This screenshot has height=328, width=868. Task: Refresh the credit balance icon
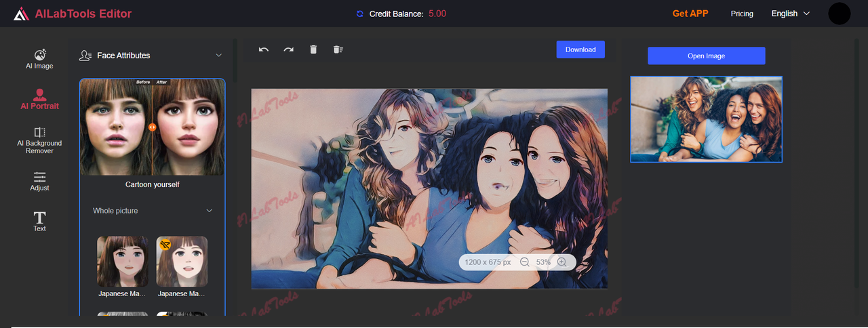359,14
